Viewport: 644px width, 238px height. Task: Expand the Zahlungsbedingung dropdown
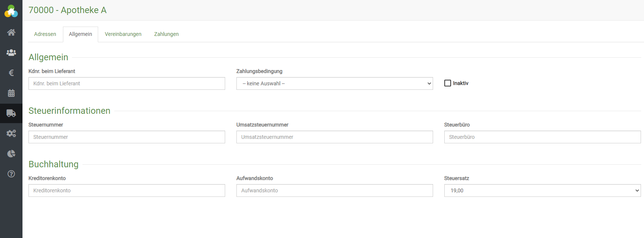(334, 83)
